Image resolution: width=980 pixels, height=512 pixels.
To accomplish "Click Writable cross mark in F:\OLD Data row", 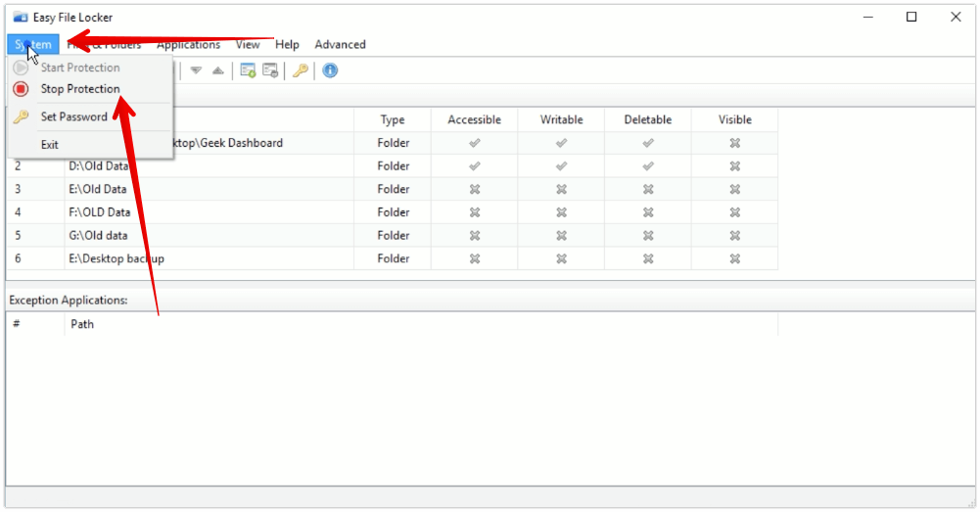I will (x=561, y=212).
